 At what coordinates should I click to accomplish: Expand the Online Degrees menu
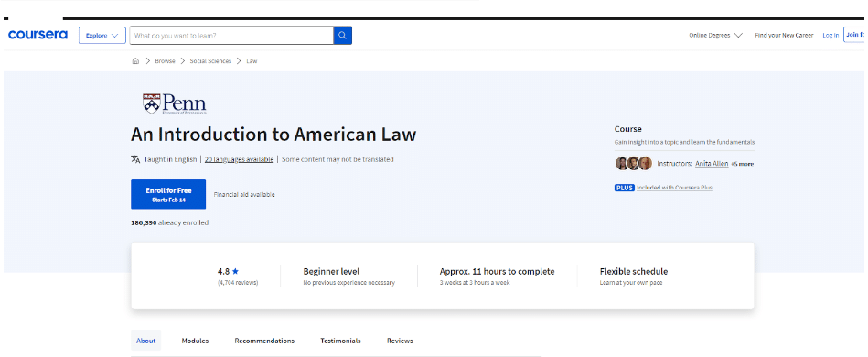[715, 35]
